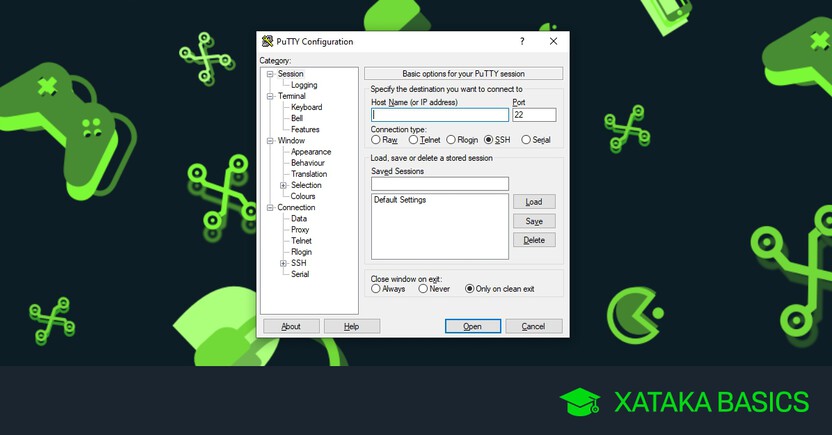
Task: Collapse the Connection category node
Action: tap(270, 207)
